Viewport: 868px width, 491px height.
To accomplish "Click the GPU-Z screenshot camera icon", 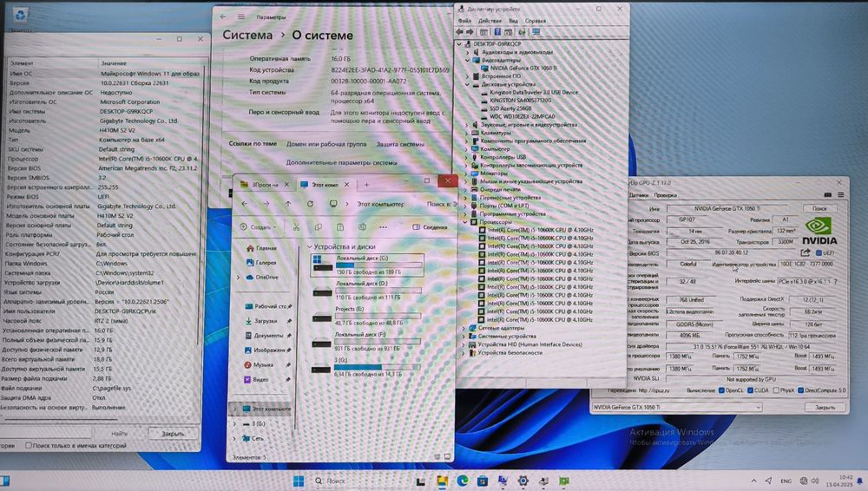I will [x=827, y=195].
